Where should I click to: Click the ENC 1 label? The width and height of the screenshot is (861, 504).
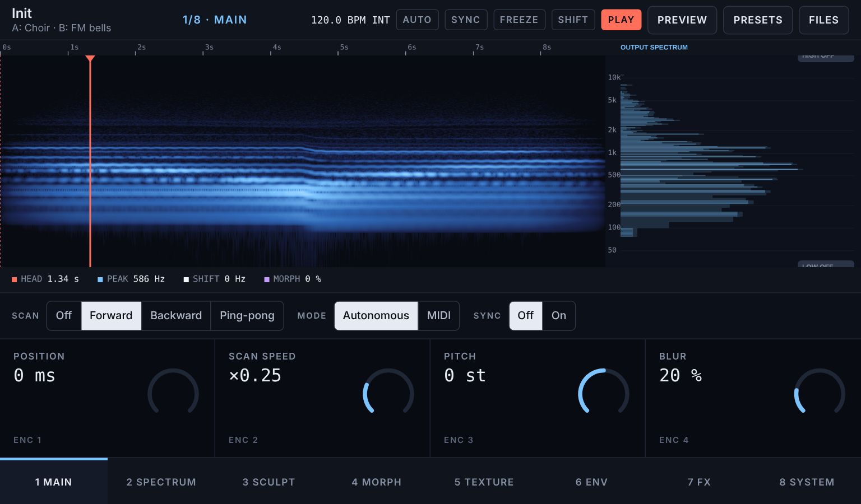click(x=27, y=440)
